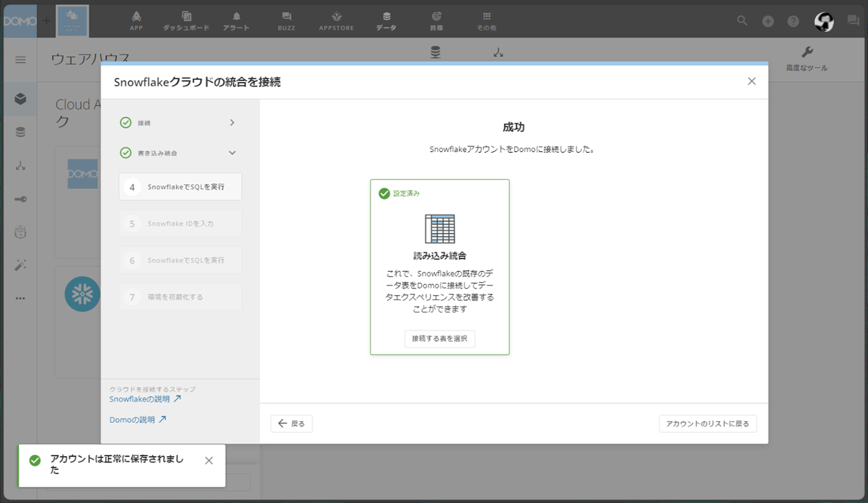
Task: Toggle the hamburger menu in sidebar
Action: coord(20,60)
